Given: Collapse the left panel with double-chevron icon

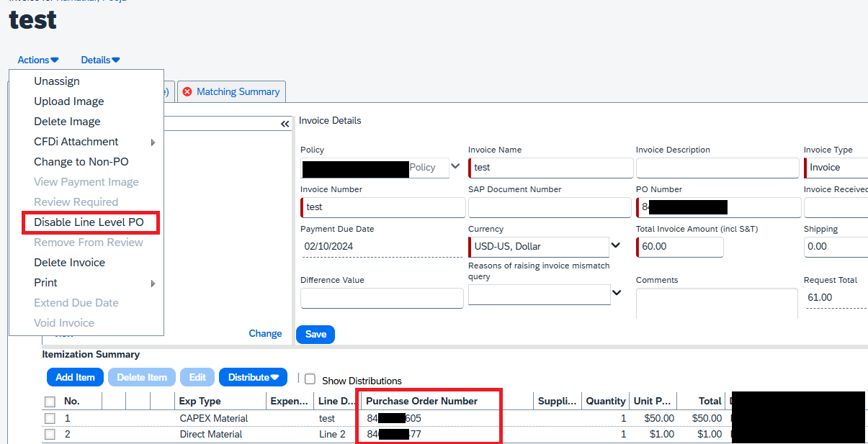Looking at the screenshot, I should click(285, 124).
